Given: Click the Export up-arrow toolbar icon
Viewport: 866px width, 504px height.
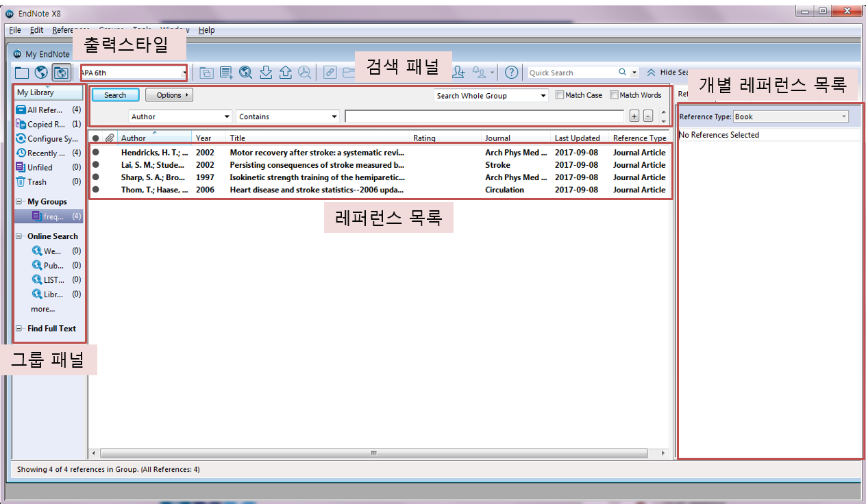Looking at the screenshot, I should click(285, 73).
